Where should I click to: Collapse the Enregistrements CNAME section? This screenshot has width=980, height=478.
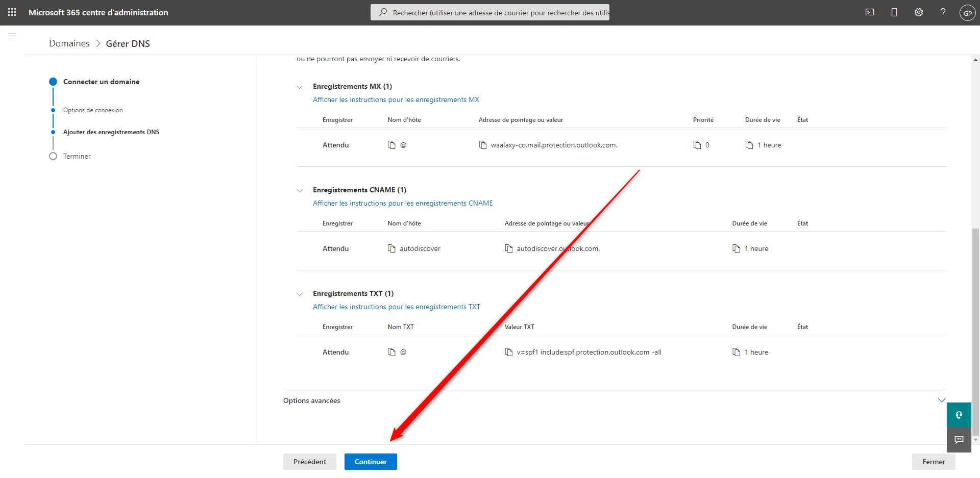[300, 190]
